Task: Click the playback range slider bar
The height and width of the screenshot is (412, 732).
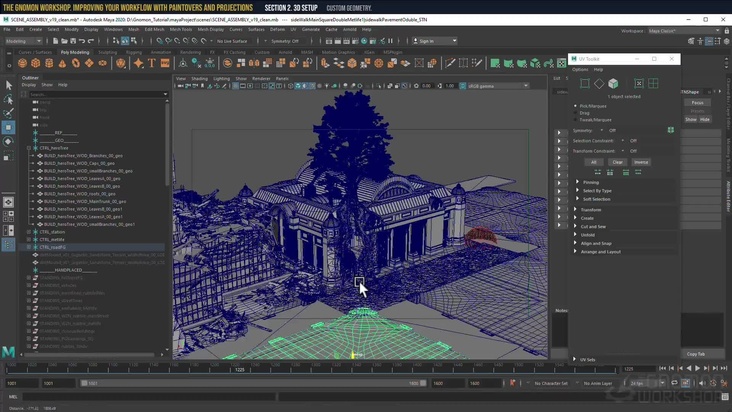Action: point(253,383)
